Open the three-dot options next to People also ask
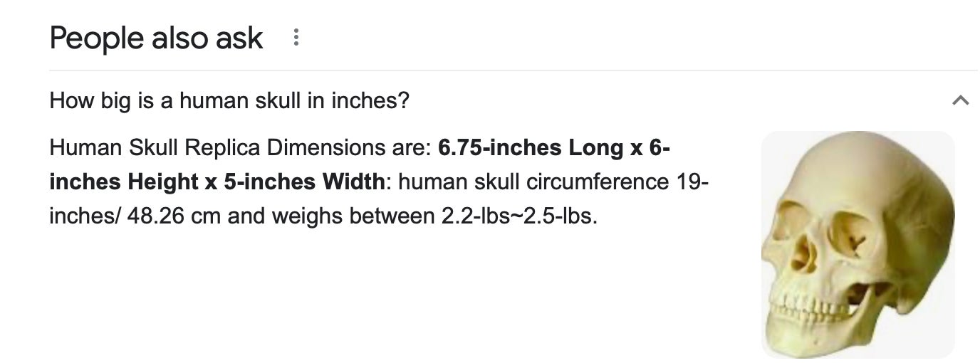 [x=296, y=38]
